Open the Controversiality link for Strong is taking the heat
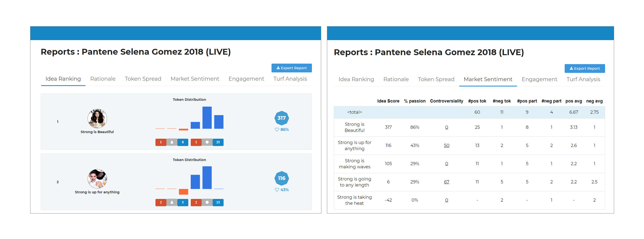Viewport: 644px width, 239px height. click(446, 200)
